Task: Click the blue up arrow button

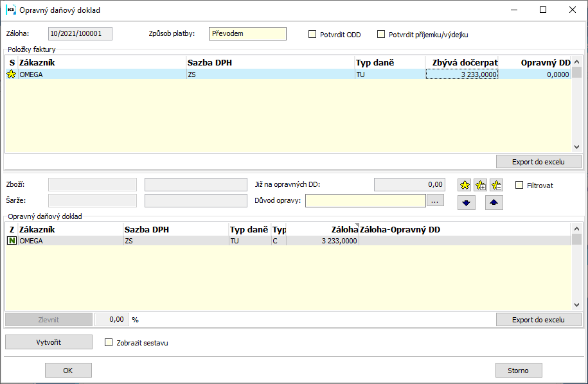Action: [494, 203]
